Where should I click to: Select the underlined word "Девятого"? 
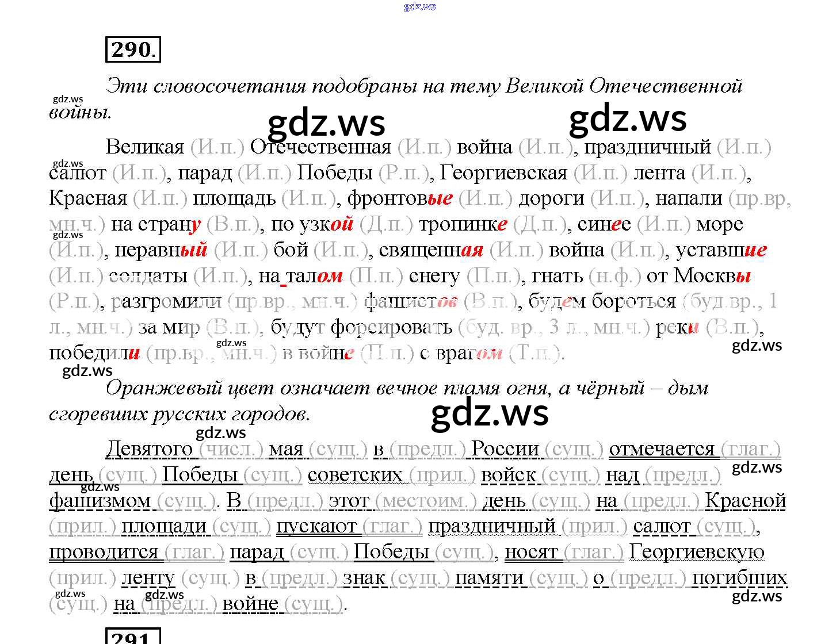(149, 449)
